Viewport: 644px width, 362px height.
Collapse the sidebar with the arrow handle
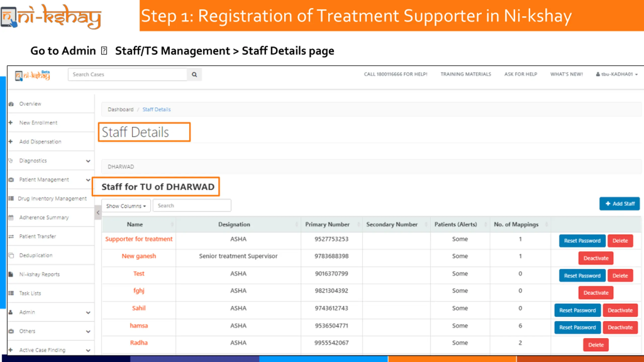98,212
